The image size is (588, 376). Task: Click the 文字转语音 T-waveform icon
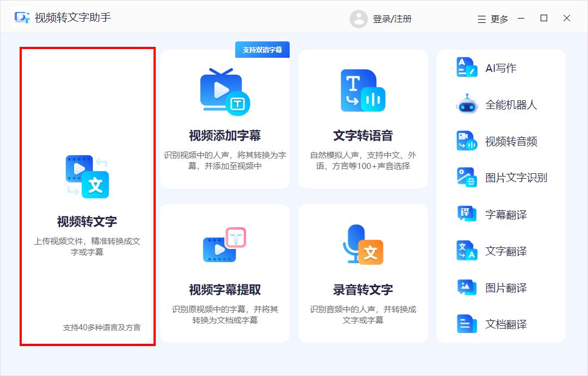pyautogui.click(x=363, y=90)
